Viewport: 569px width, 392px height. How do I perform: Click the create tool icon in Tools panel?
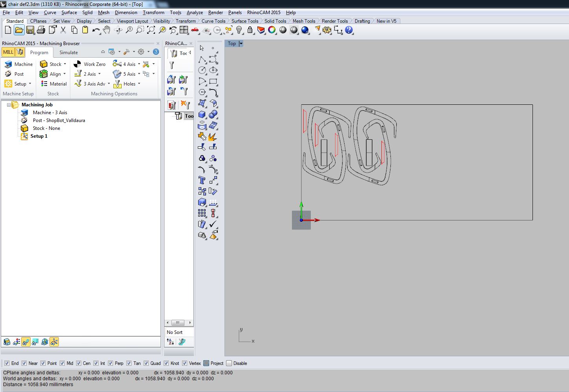point(171,65)
